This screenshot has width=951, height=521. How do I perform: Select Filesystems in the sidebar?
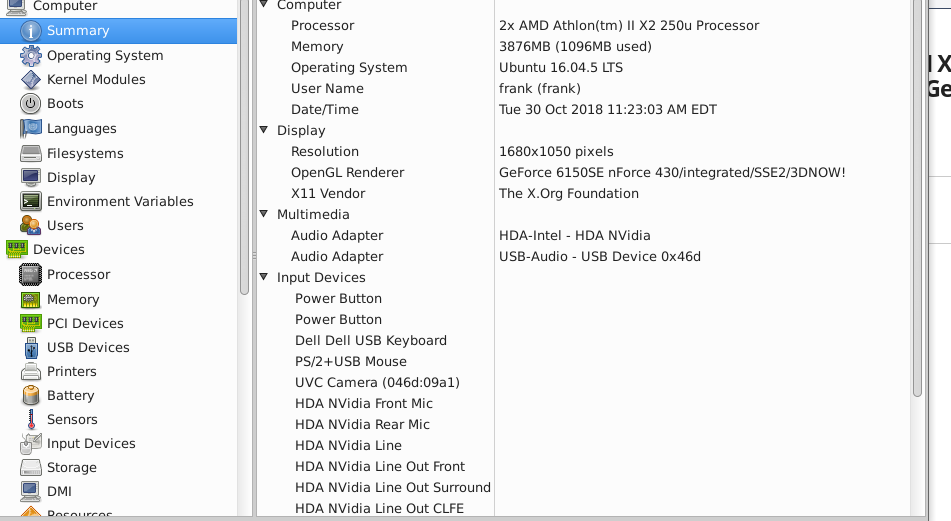pos(85,154)
